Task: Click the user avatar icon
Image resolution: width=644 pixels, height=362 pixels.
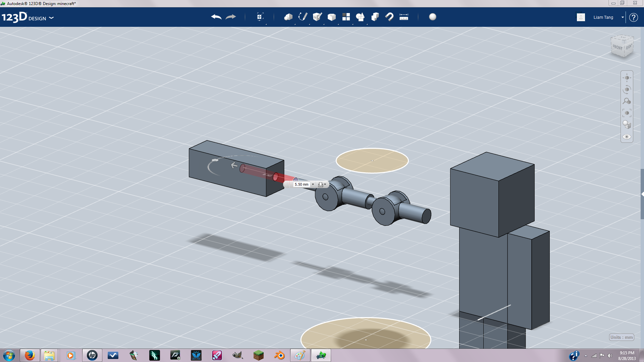Action: (x=581, y=17)
